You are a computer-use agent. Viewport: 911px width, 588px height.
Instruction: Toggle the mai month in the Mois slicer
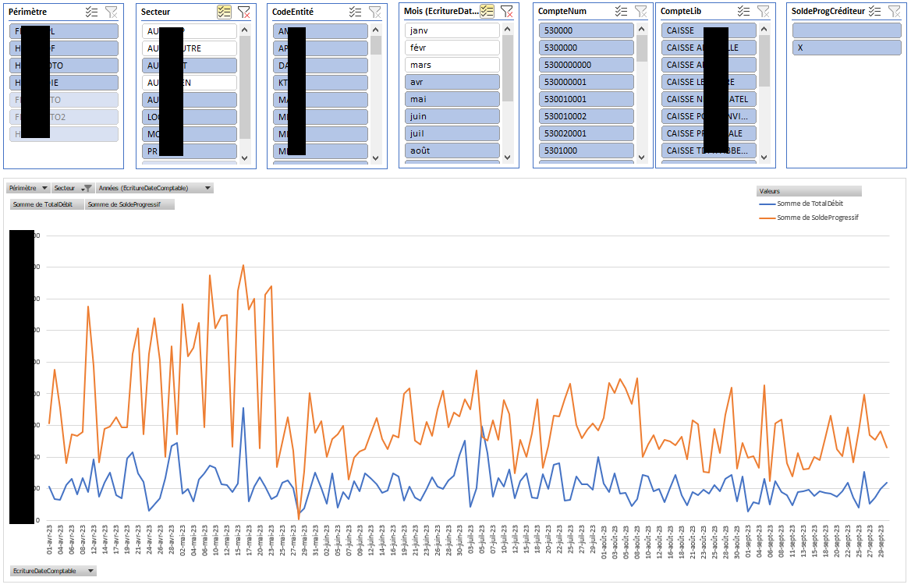(452, 99)
